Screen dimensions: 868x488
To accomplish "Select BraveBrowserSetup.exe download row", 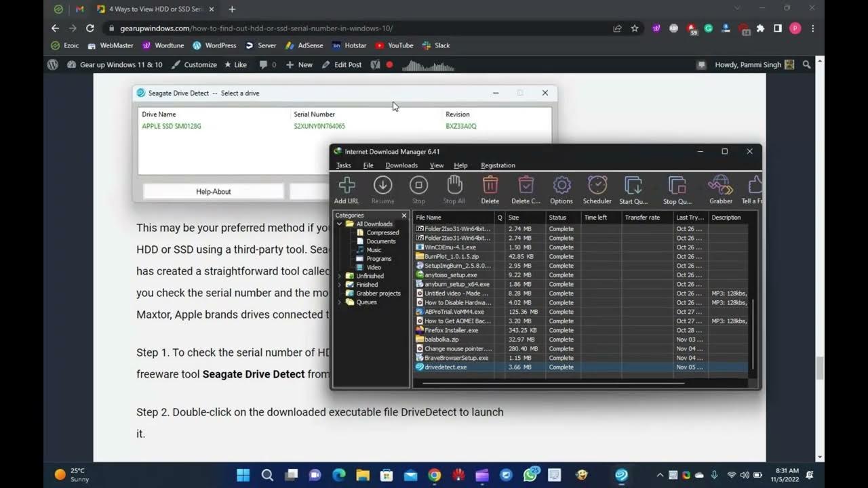I will coord(580,358).
